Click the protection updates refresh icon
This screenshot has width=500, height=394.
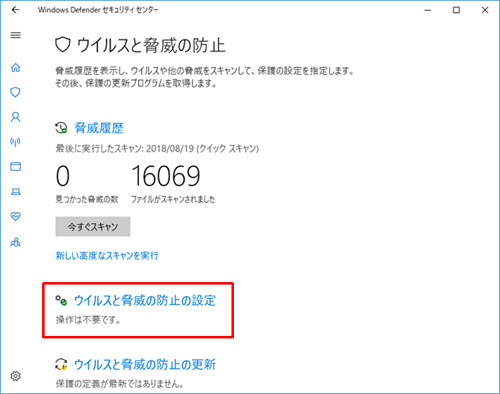tap(61, 364)
